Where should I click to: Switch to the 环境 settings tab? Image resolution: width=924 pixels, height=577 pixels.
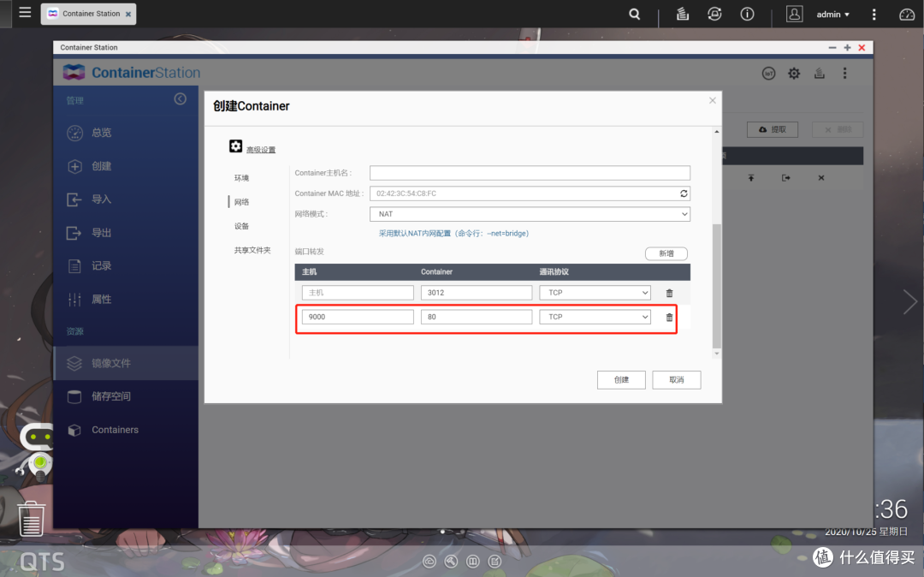pos(241,178)
